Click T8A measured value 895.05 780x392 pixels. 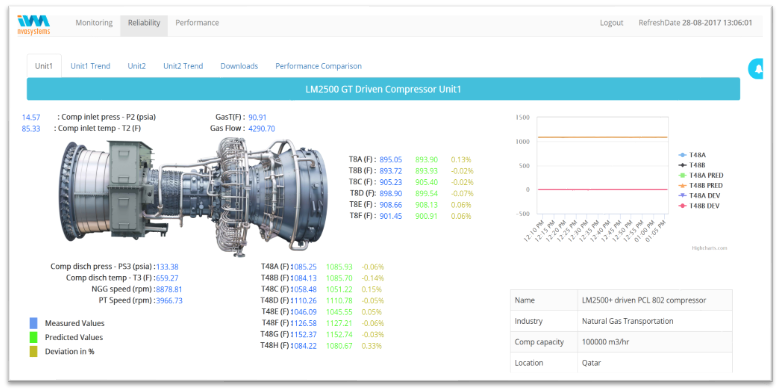point(390,160)
